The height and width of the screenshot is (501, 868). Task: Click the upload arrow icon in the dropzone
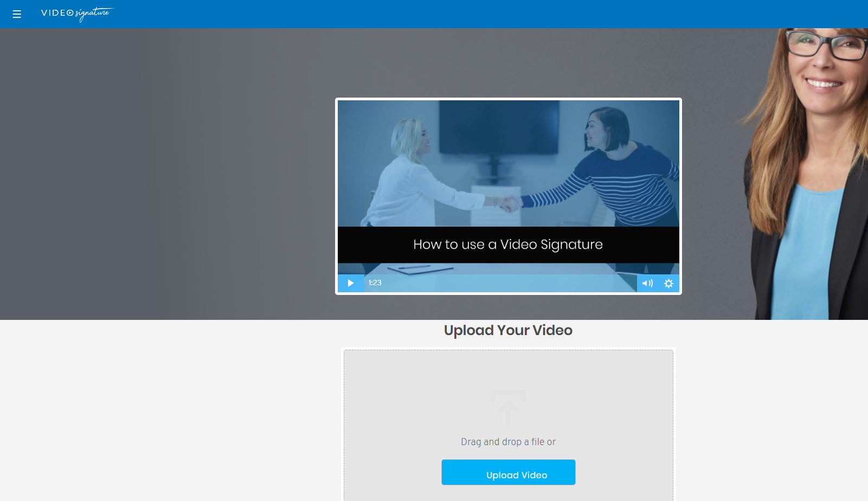(x=508, y=408)
